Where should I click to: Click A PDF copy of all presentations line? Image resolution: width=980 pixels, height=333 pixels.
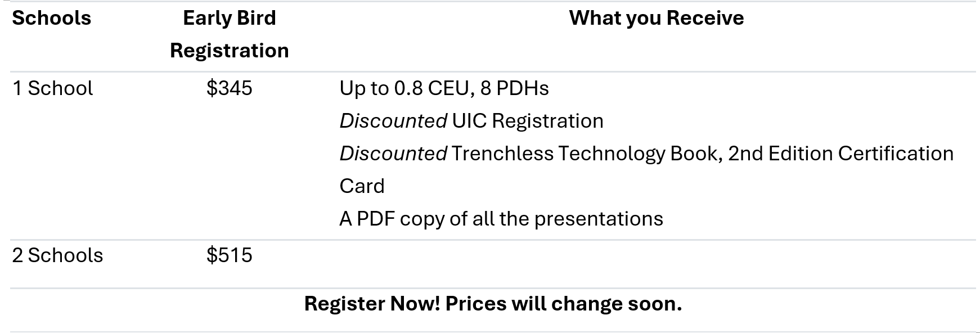501,219
